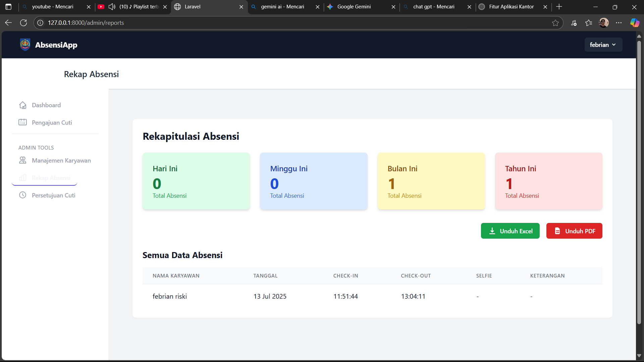Switch to the Google Gemini tab
Viewport: 644px width, 362px height.
click(354, 7)
